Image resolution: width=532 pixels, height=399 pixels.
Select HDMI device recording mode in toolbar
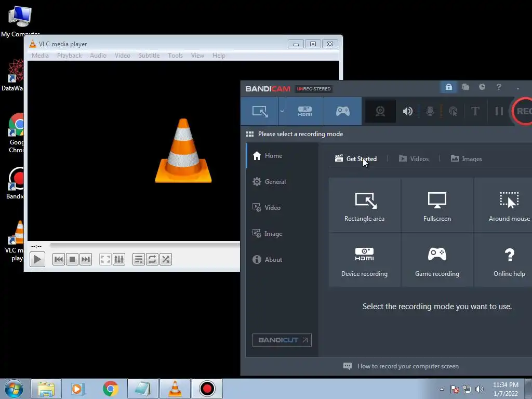click(304, 111)
